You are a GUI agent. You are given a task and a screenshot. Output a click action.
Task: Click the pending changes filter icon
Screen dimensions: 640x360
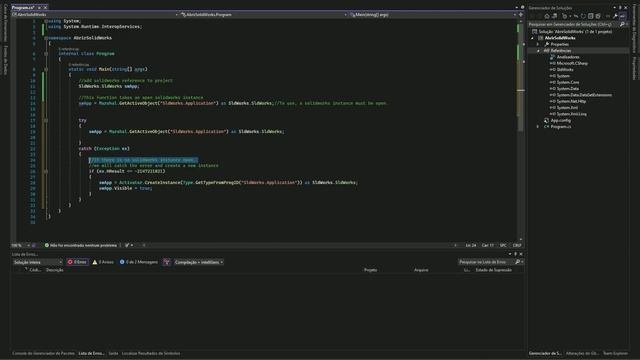click(564, 16)
